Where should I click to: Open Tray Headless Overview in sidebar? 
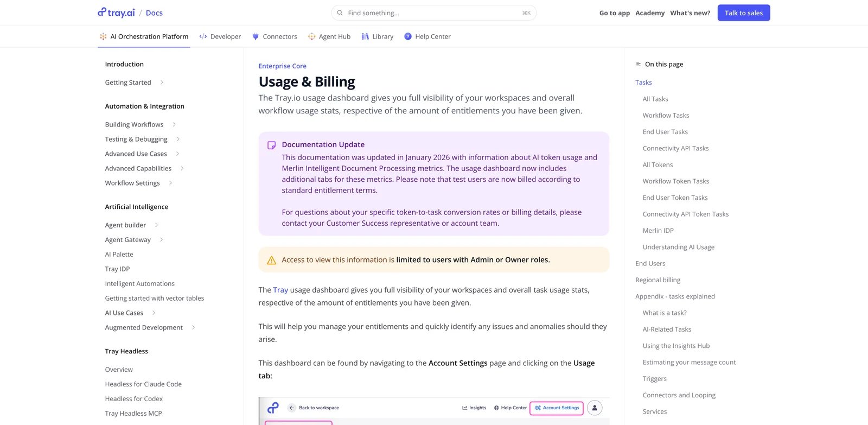pyautogui.click(x=119, y=370)
